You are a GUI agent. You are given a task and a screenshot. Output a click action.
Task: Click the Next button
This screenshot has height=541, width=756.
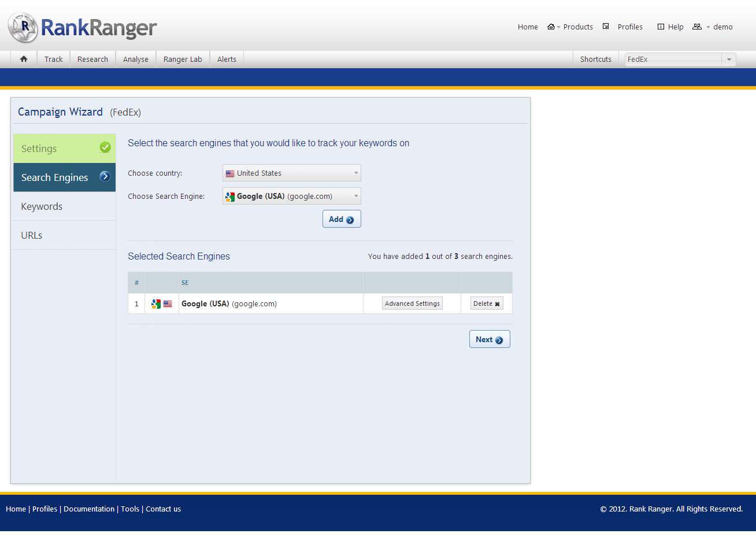pyautogui.click(x=490, y=339)
